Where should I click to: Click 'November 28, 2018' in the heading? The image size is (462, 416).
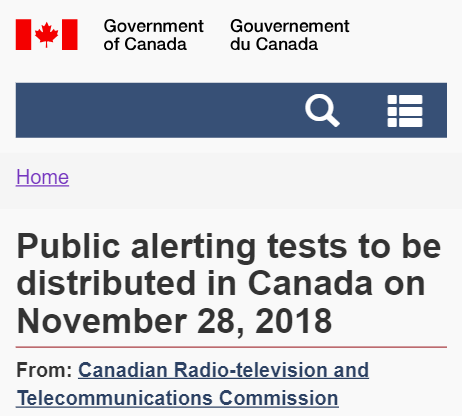(x=174, y=321)
